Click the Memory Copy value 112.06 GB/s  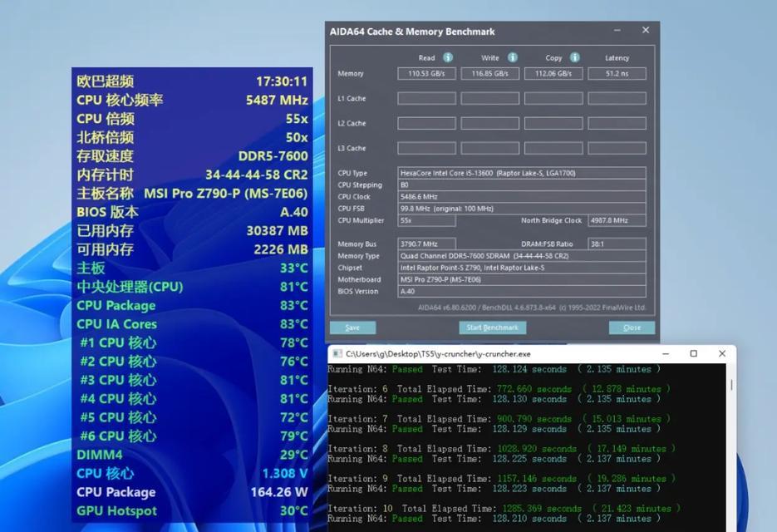pyautogui.click(x=553, y=73)
